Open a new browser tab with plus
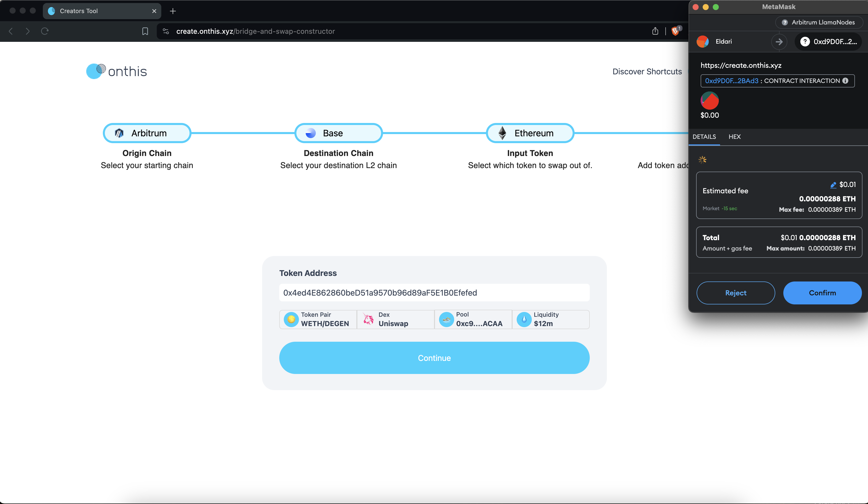 (x=173, y=11)
